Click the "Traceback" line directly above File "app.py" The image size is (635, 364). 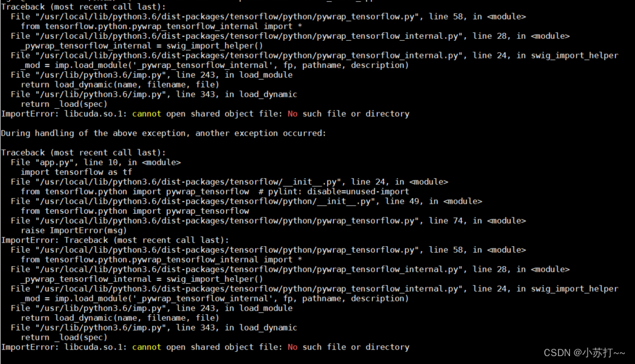[x=83, y=153]
